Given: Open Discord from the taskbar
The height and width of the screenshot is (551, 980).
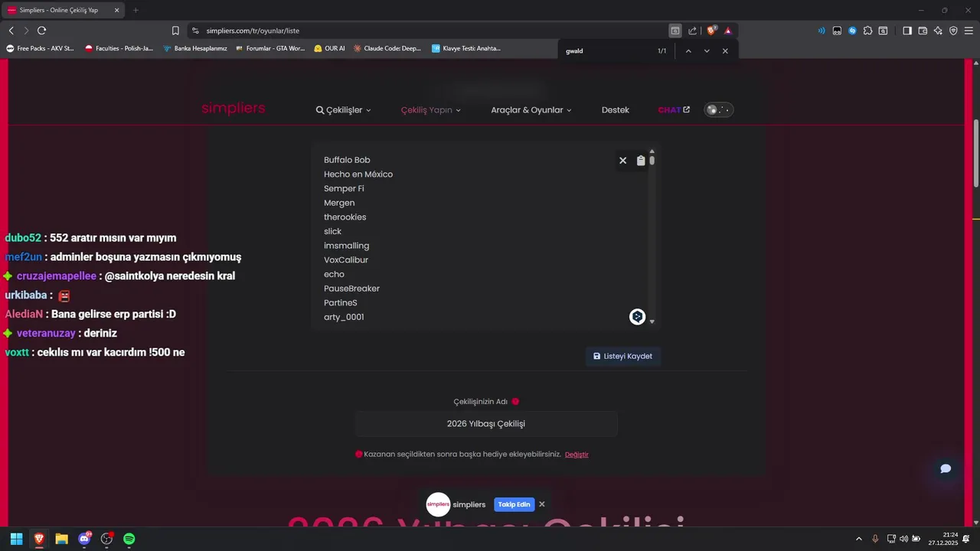Looking at the screenshot, I should coord(84,539).
